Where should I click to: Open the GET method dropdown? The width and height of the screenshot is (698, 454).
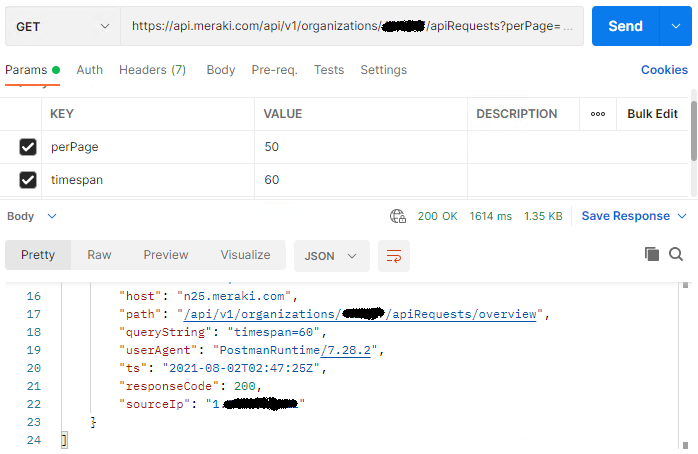61,26
